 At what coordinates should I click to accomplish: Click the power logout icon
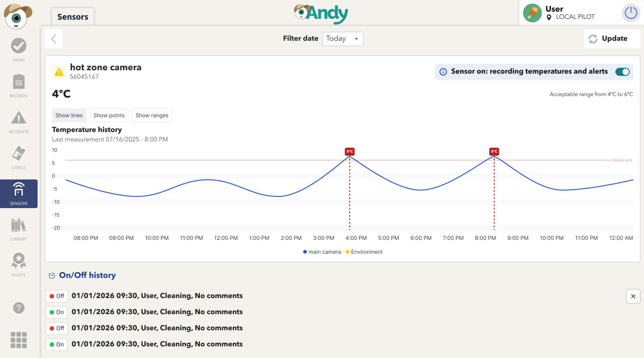pyautogui.click(x=631, y=13)
